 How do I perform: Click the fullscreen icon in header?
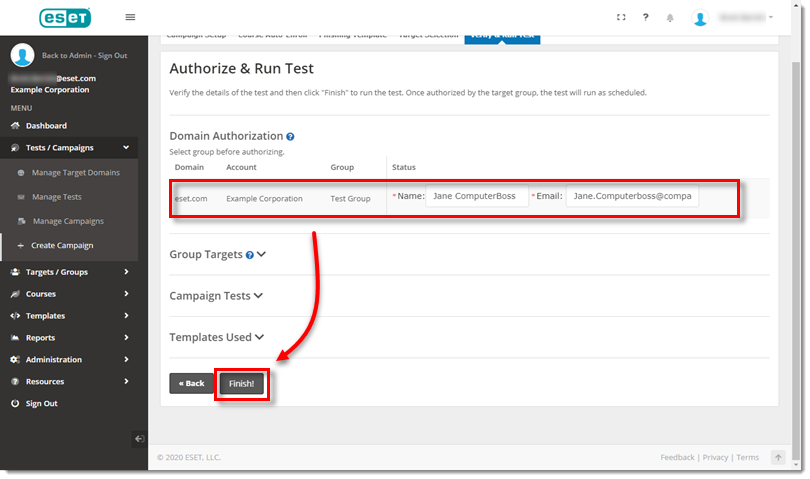(x=621, y=17)
